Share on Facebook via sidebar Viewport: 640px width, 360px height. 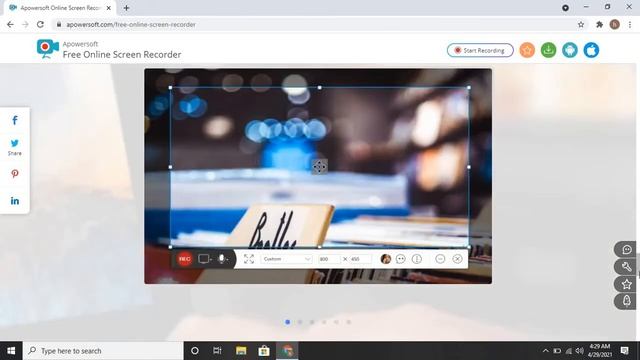tap(15, 120)
